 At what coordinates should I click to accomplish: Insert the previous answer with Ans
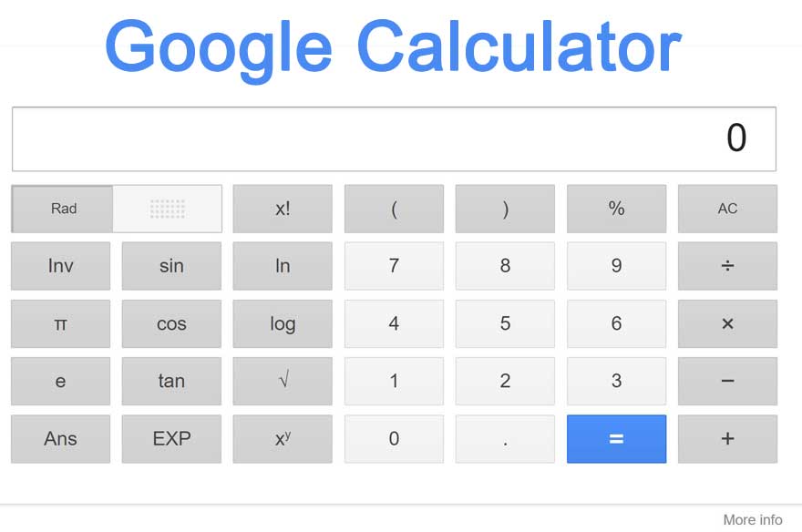point(60,438)
